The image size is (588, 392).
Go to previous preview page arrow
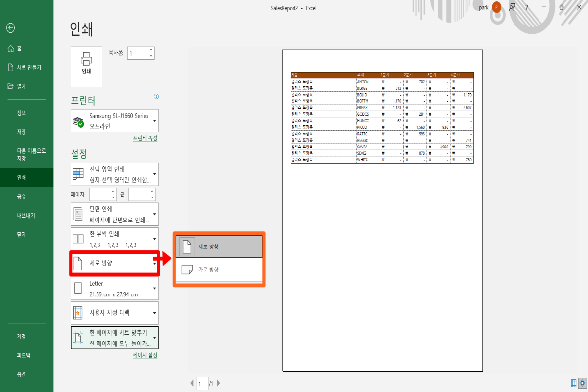tap(192, 383)
